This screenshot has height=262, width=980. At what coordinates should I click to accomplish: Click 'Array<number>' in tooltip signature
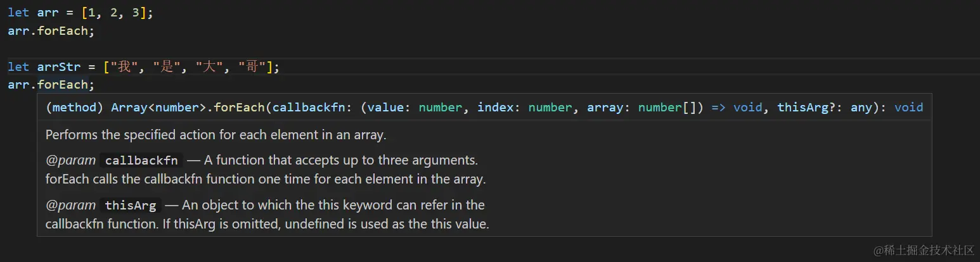(x=159, y=108)
